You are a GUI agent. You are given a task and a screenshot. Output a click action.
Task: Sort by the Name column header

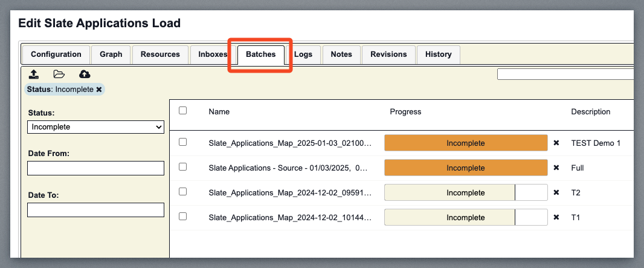tap(219, 112)
